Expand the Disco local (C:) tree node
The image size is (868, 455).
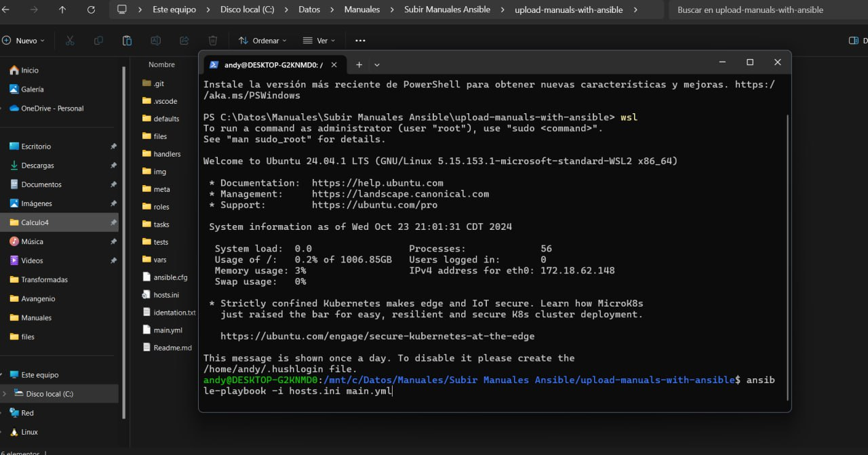pyautogui.click(x=5, y=394)
